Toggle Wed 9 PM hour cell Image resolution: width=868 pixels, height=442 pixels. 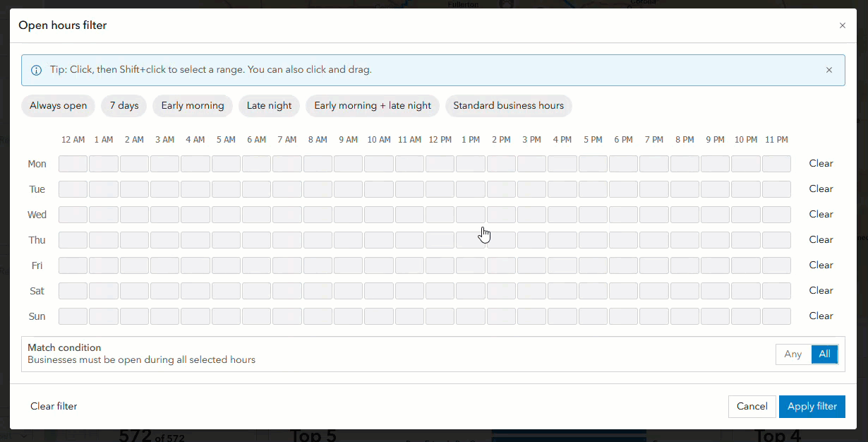(715, 215)
